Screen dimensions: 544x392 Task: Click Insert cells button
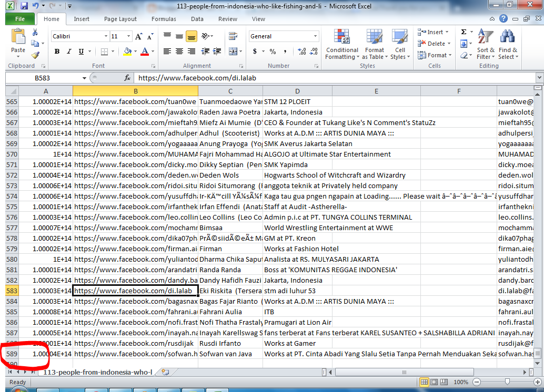pos(432,32)
